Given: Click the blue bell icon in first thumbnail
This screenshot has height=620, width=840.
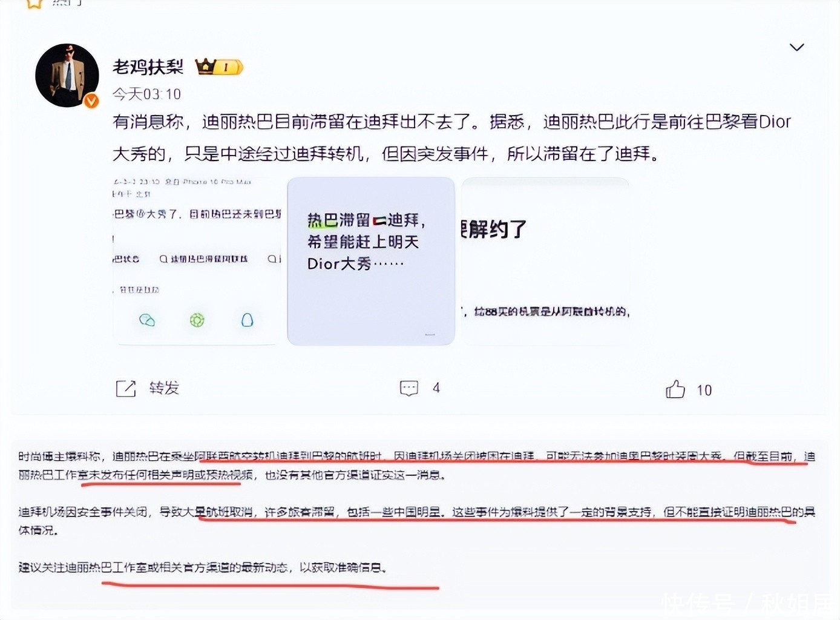Looking at the screenshot, I should [x=247, y=320].
